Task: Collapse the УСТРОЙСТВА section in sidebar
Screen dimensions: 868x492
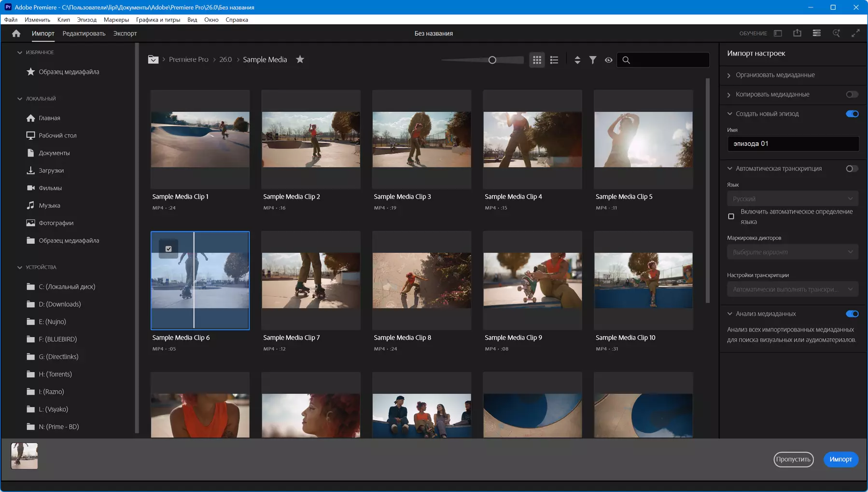Action: click(20, 267)
